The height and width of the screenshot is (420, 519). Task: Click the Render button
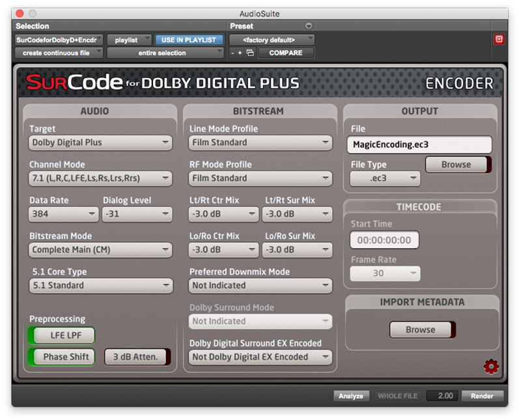click(483, 396)
